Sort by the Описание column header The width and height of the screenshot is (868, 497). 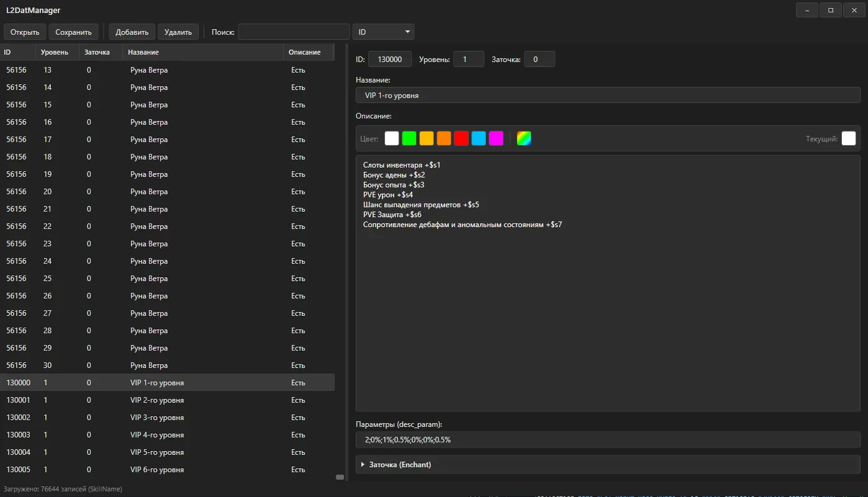(x=309, y=52)
